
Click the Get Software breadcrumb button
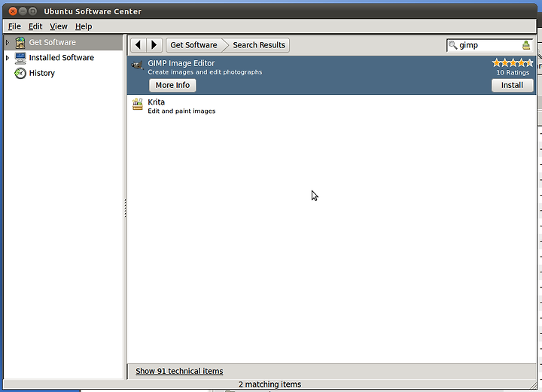194,45
